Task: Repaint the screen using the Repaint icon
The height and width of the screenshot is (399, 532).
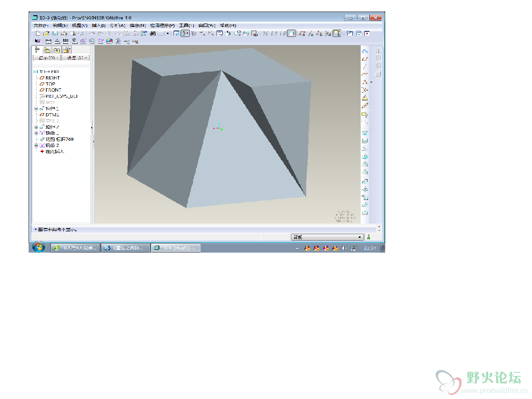Action: point(176,33)
